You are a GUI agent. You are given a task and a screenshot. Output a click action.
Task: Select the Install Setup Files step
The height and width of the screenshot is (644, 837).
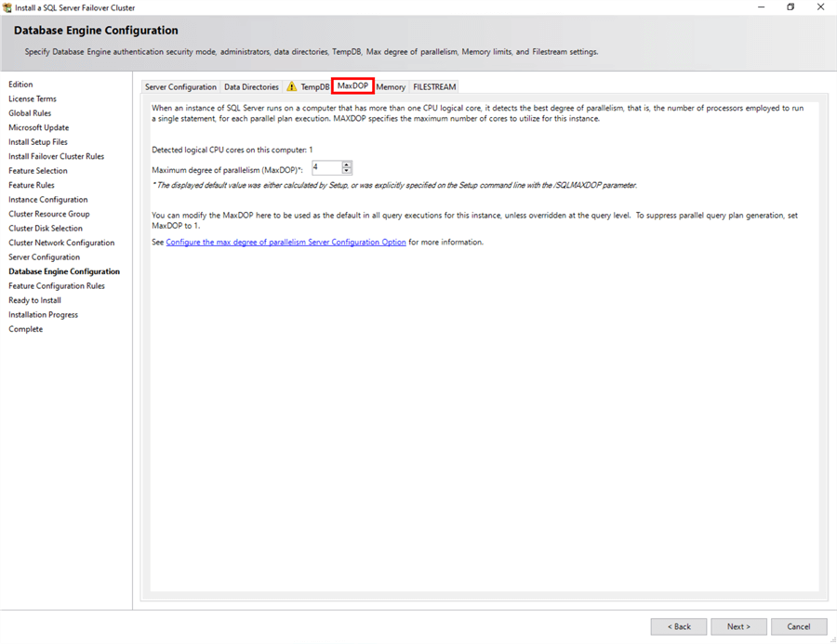(x=38, y=142)
